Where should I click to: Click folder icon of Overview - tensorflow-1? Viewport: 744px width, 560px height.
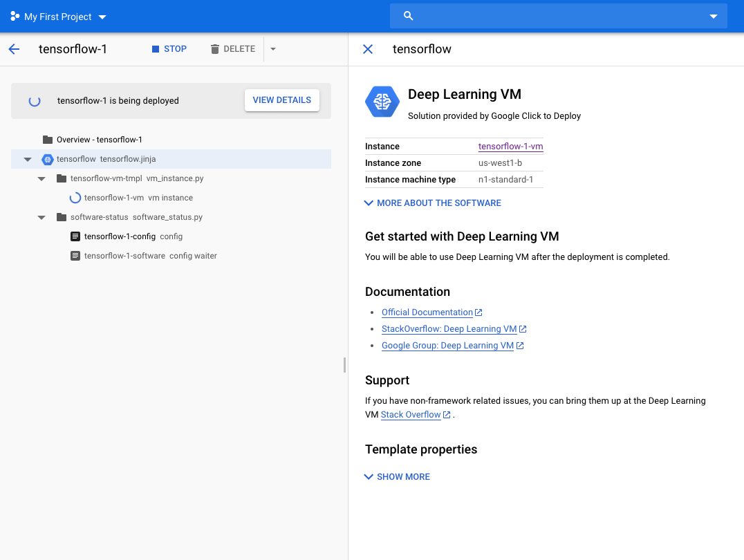point(48,140)
